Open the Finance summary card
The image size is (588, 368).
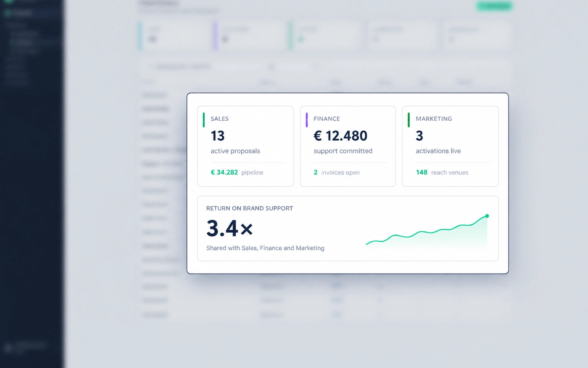click(x=348, y=146)
